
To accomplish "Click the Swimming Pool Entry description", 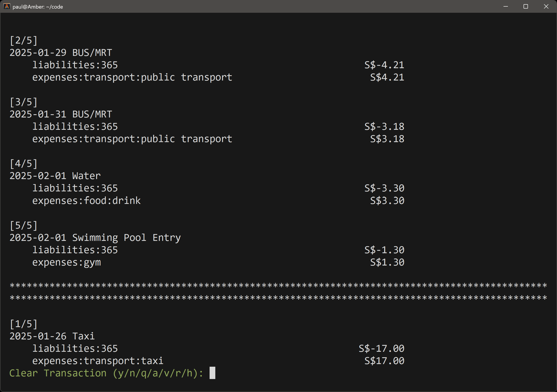I will click(x=126, y=237).
